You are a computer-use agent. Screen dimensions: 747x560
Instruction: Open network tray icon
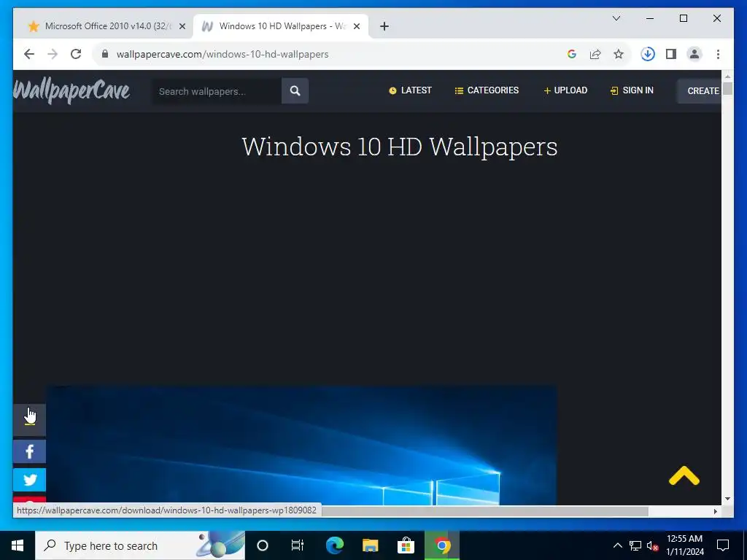point(635,545)
